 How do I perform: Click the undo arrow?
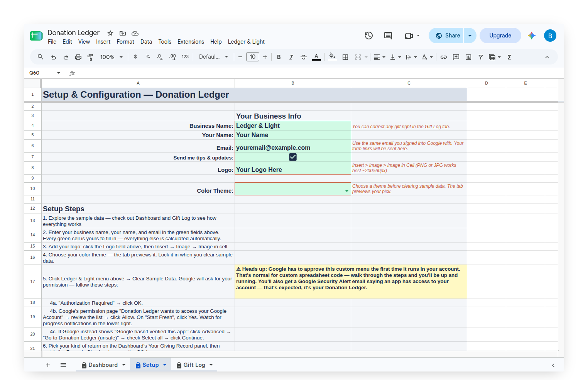(x=54, y=57)
